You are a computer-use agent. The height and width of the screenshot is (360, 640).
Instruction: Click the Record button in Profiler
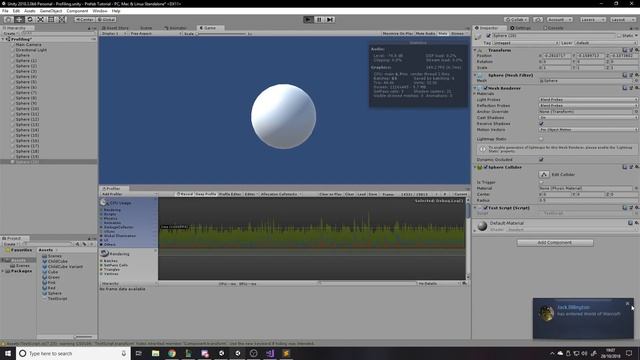click(184, 194)
